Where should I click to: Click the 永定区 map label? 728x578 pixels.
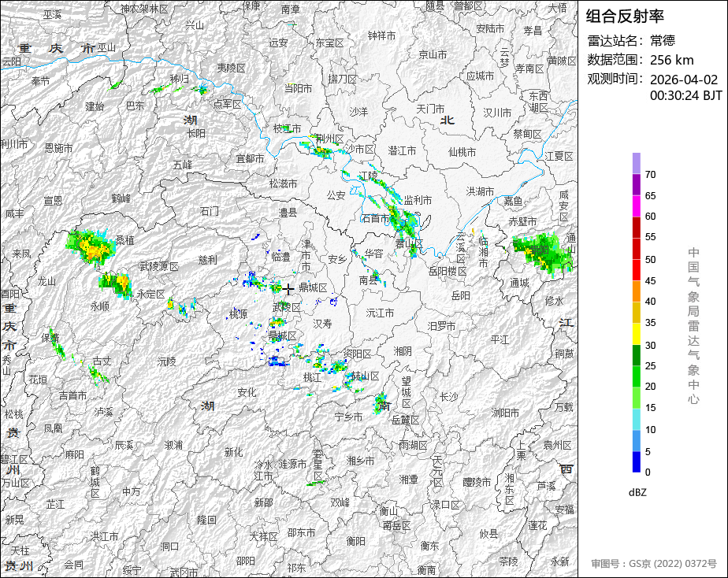150,294
